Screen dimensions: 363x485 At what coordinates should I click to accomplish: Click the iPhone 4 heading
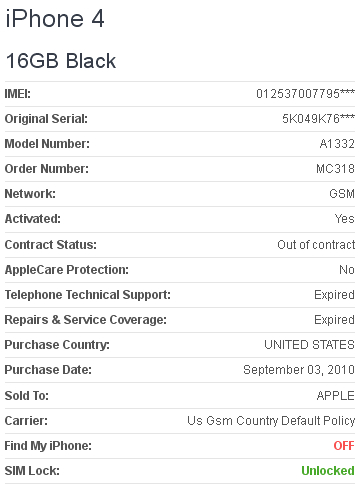pyautogui.click(x=55, y=19)
